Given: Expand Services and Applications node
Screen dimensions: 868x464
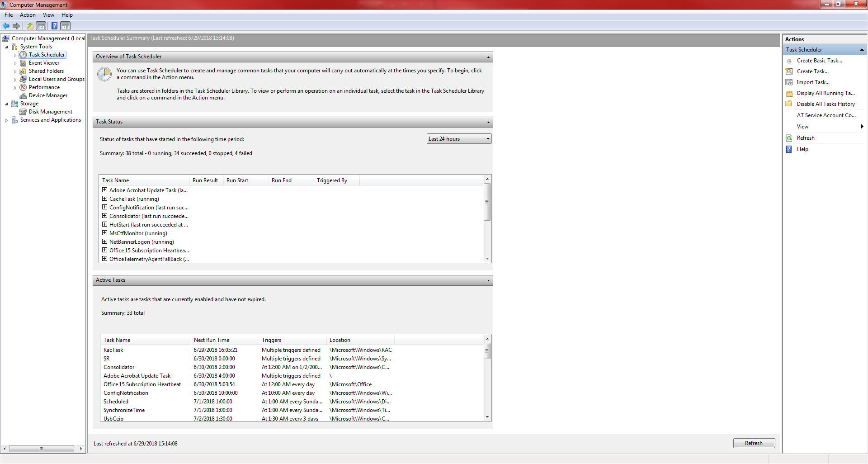Looking at the screenshot, I should pyautogui.click(x=6, y=120).
